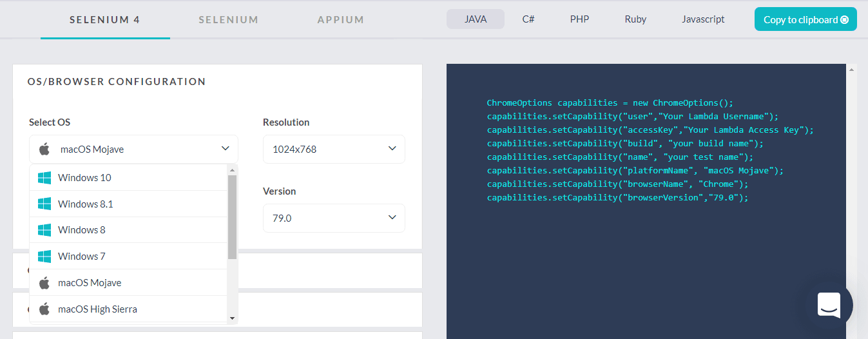Screen dimensions: 868x339
Task: Switch to the Appium tab
Action: pos(340,19)
